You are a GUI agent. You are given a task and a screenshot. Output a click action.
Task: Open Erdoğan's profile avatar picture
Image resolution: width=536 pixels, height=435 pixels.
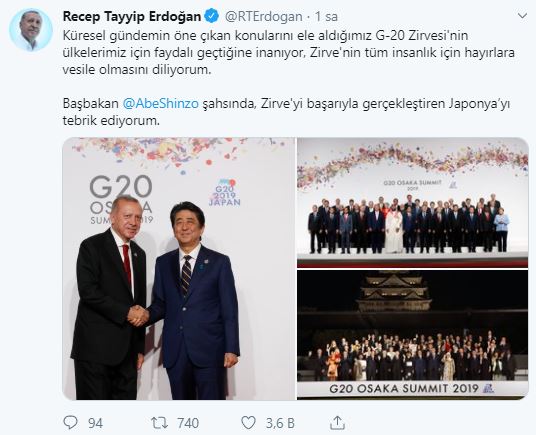31,30
